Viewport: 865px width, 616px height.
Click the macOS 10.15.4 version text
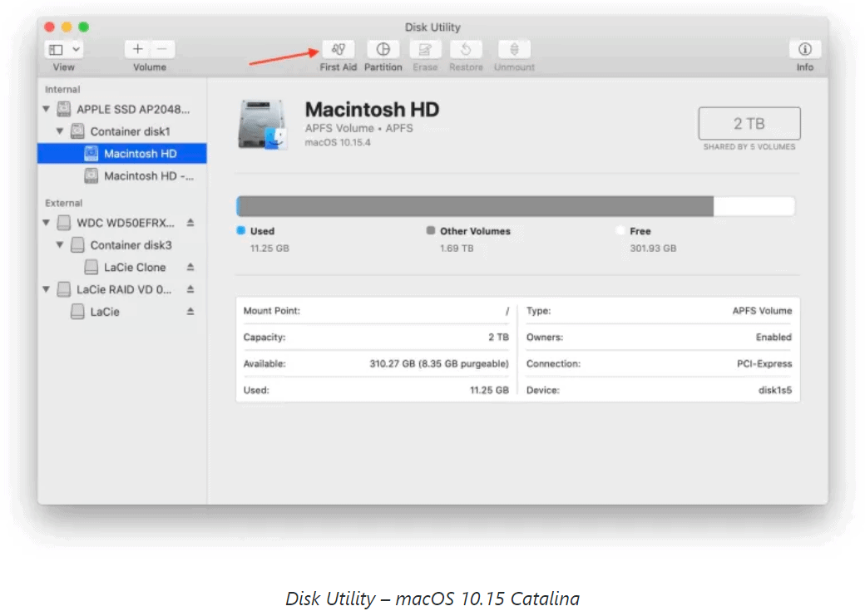coord(338,142)
